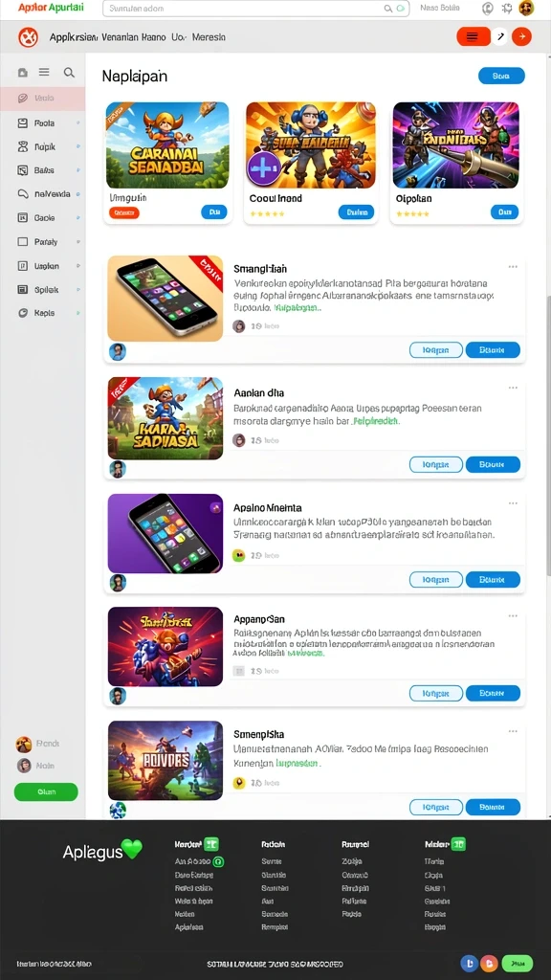Expand the Rpola sidebar item arrow
Image resolution: width=551 pixels, height=980 pixels.
[78, 123]
